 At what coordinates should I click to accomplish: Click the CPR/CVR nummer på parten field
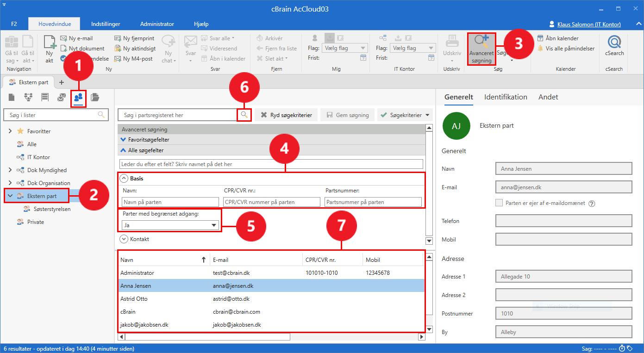tap(272, 202)
